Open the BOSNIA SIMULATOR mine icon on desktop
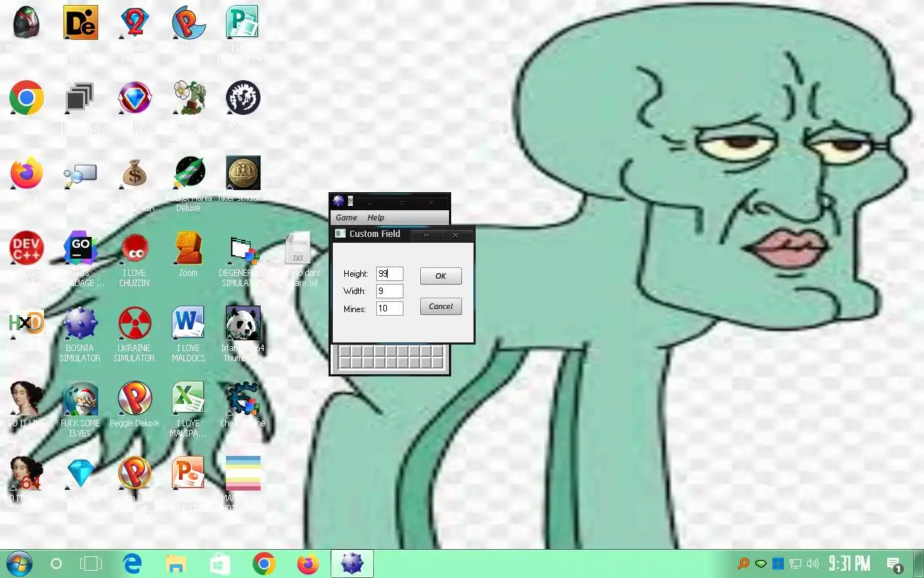Screen dimensions: 924x578 (80, 324)
